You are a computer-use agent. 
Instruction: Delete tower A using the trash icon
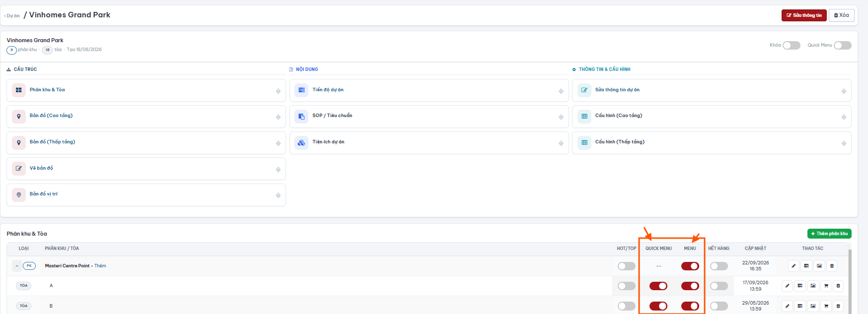tap(838, 286)
